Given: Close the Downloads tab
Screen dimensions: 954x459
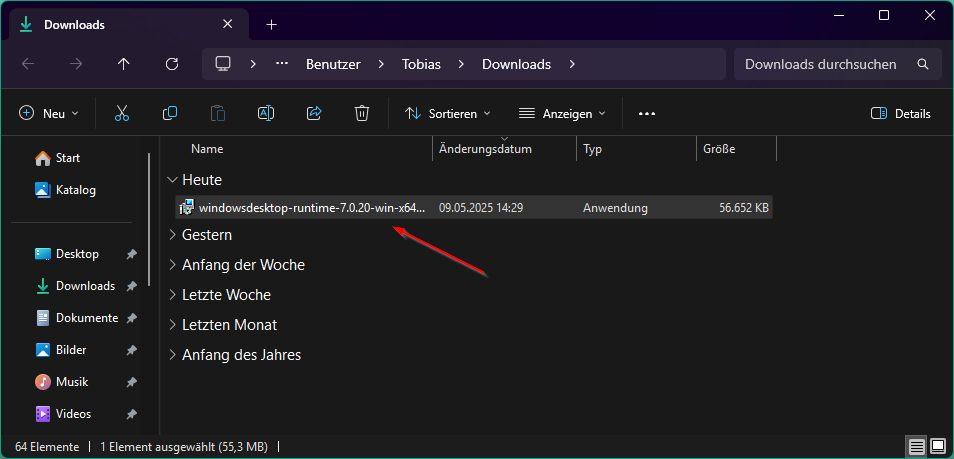Looking at the screenshot, I should click(x=228, y=24).
